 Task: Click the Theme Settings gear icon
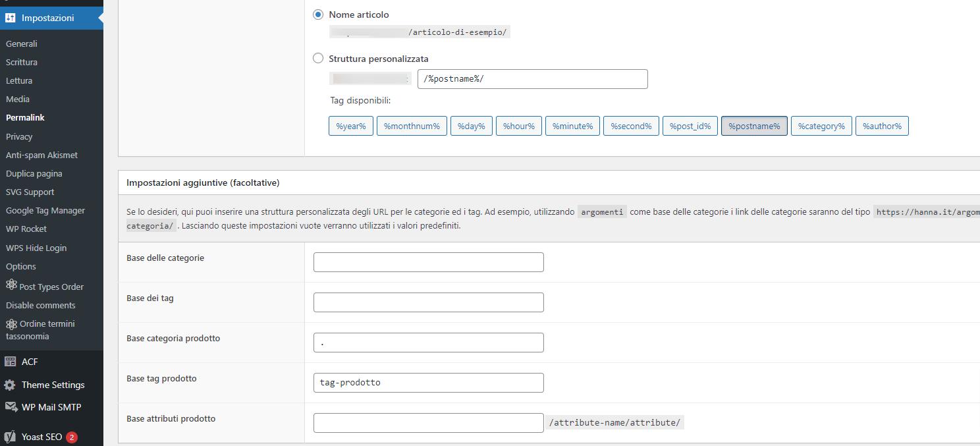click(11, 385)
